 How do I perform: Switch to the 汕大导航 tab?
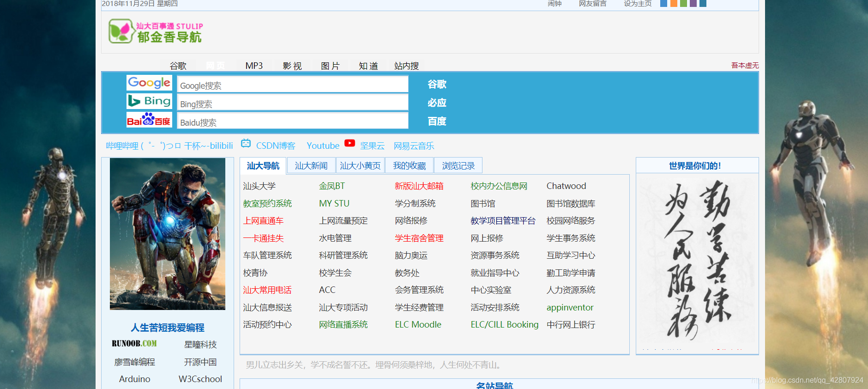click(263, 166)
